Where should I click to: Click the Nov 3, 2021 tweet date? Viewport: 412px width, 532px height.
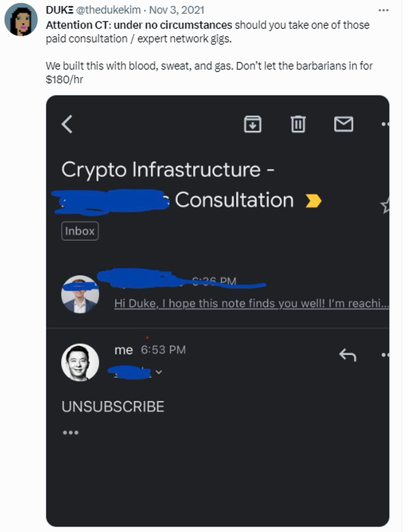click(177, 10)
